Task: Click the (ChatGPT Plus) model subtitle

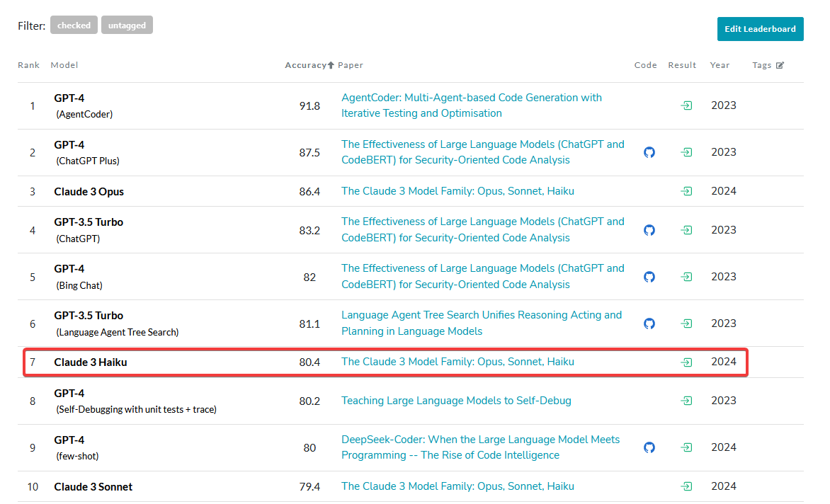Action: click(88, 161)
